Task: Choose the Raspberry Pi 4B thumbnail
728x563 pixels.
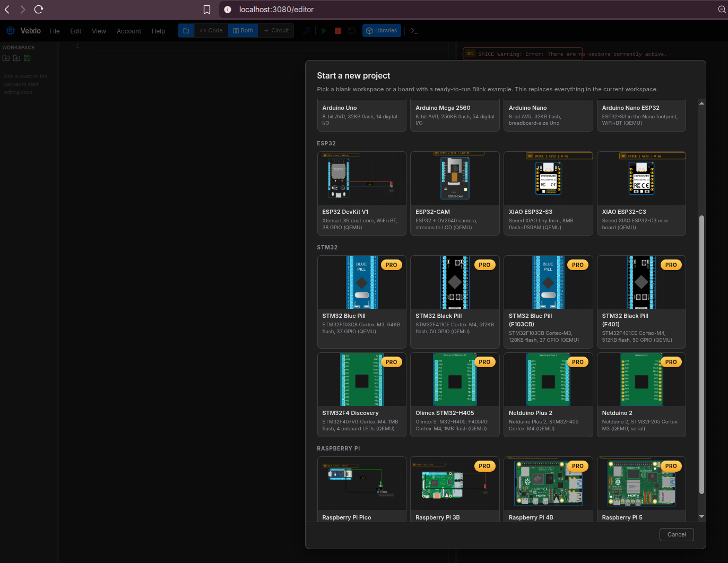Action: coord(548,483)
